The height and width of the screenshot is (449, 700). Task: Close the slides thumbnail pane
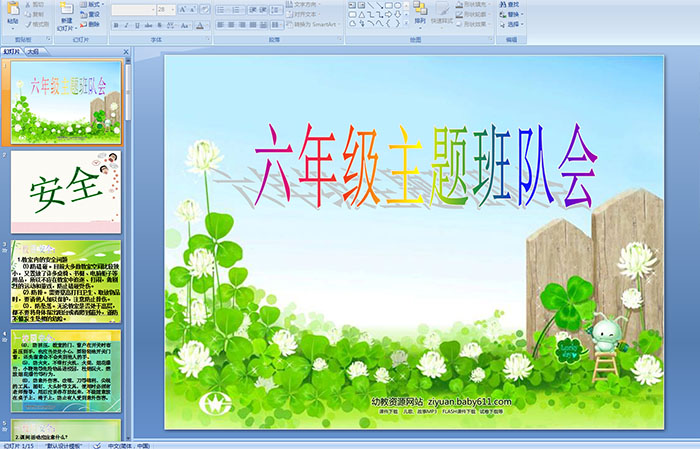coord(126,52)
